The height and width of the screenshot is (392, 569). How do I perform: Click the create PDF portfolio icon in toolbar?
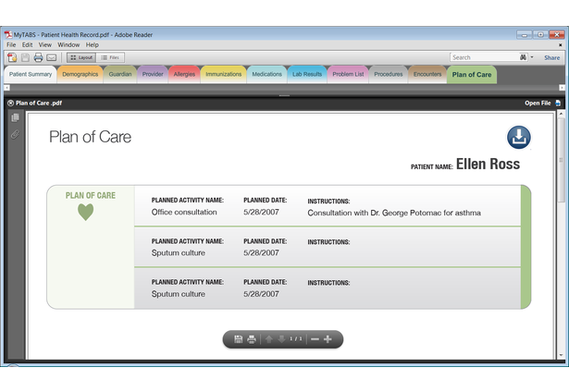pyautogui.click(x=12, y=57)
